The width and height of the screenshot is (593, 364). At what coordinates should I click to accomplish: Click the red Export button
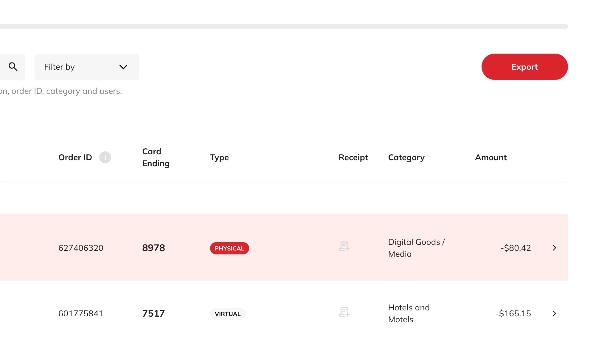point(524,67)
